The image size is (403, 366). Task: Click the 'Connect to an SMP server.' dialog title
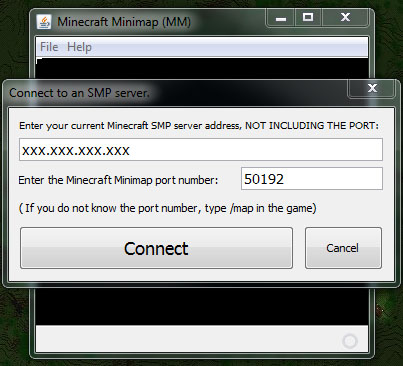pos(79,93)
